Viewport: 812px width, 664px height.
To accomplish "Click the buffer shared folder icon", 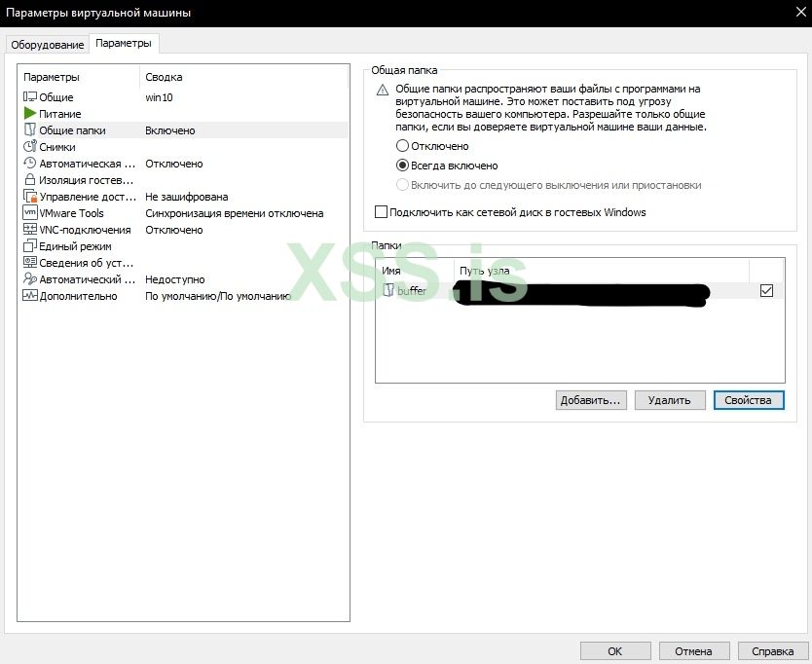I will pos(388,290).
